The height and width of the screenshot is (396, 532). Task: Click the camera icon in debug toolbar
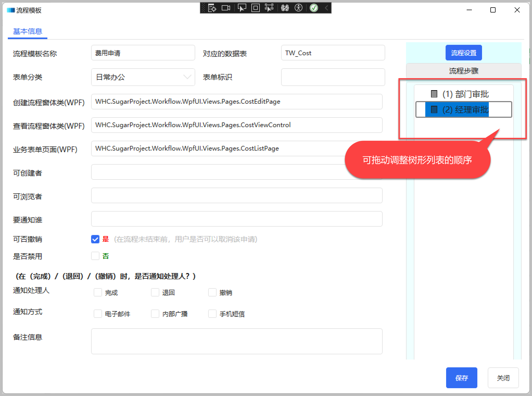[x=226, y=8]
